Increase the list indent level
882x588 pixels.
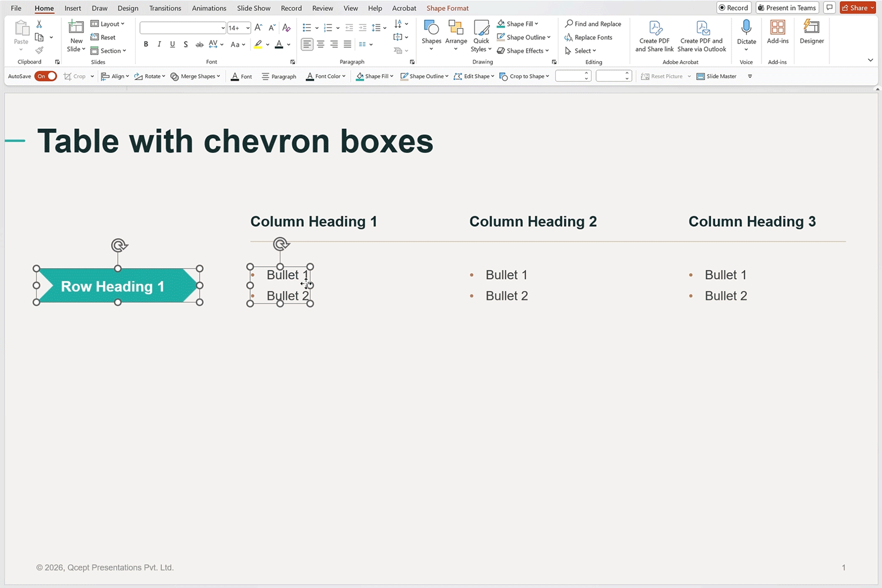tap(363, 28)
